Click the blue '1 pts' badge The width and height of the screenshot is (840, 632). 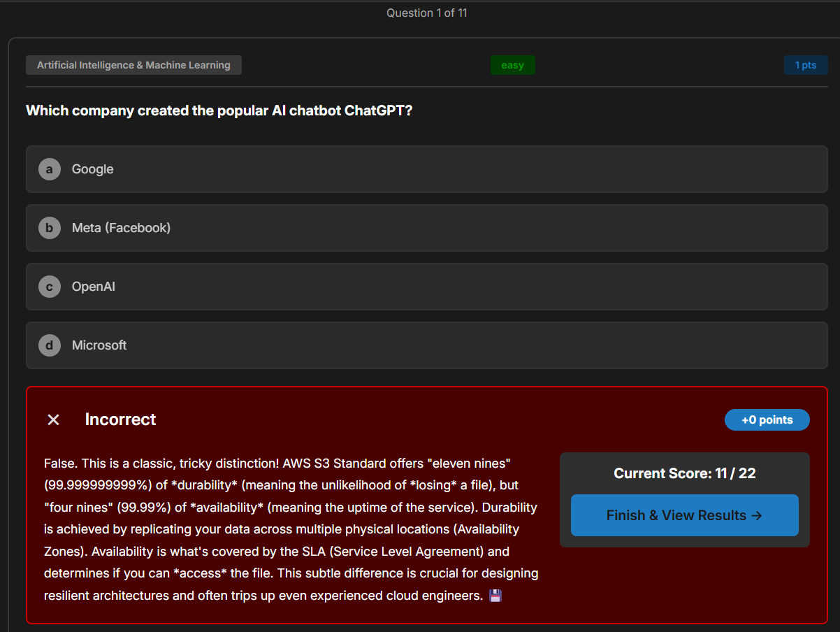[805, 65]
